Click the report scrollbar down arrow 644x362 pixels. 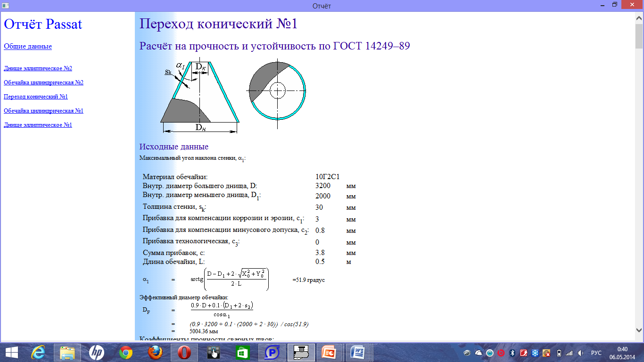(639, 330)
